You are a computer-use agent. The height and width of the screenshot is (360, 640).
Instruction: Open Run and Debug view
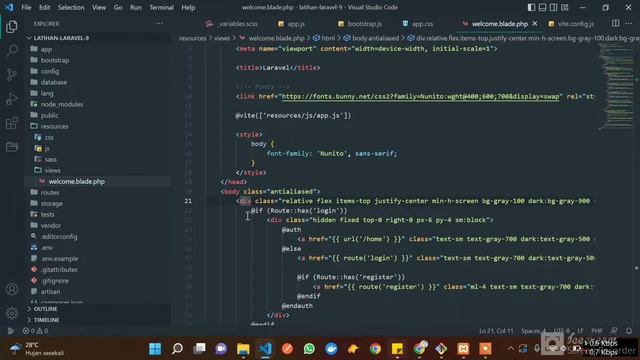pos(12,99)
